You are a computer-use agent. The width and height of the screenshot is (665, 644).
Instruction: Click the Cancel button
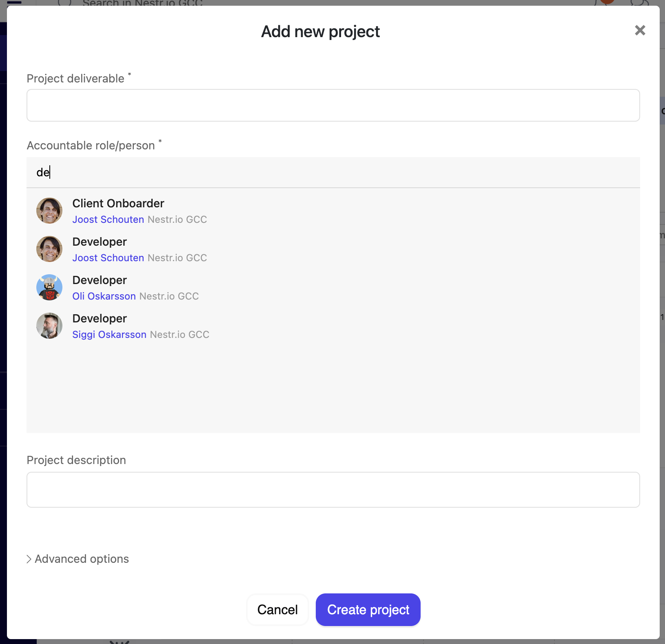click(277, 610)
